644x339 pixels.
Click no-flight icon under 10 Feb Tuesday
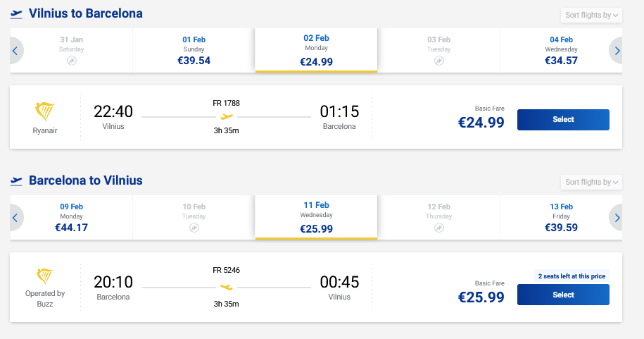pyautogui.click(x=194, y=228)
